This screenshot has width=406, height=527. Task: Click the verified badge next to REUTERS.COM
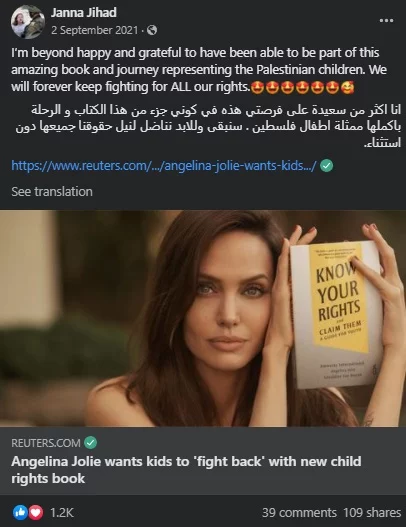click(x=90, y=443)
